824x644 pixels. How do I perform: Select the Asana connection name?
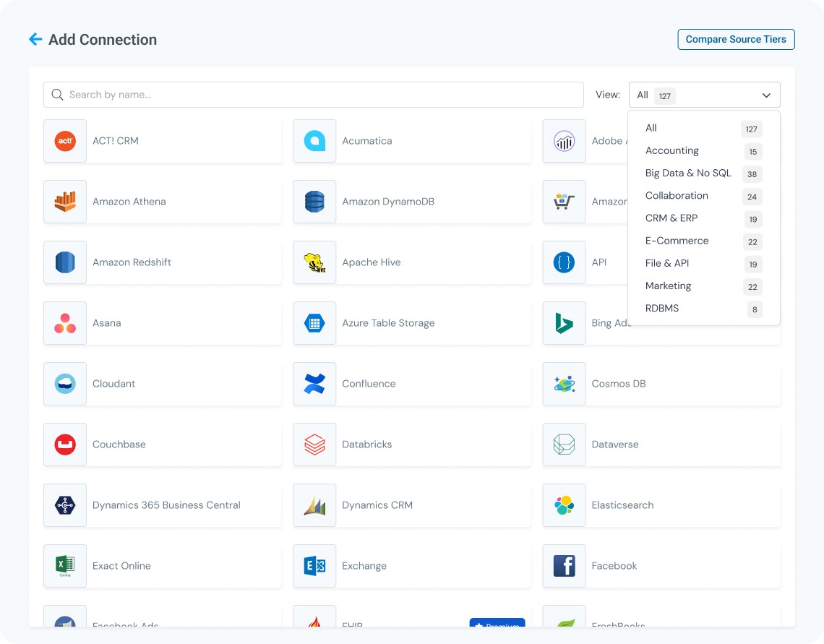tap(107, 323)
